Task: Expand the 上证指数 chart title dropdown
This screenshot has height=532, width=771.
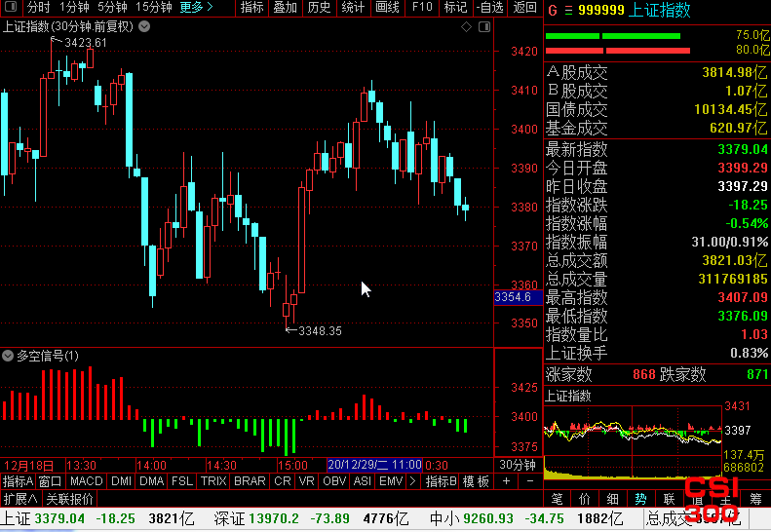Action: tap(144, 26)
